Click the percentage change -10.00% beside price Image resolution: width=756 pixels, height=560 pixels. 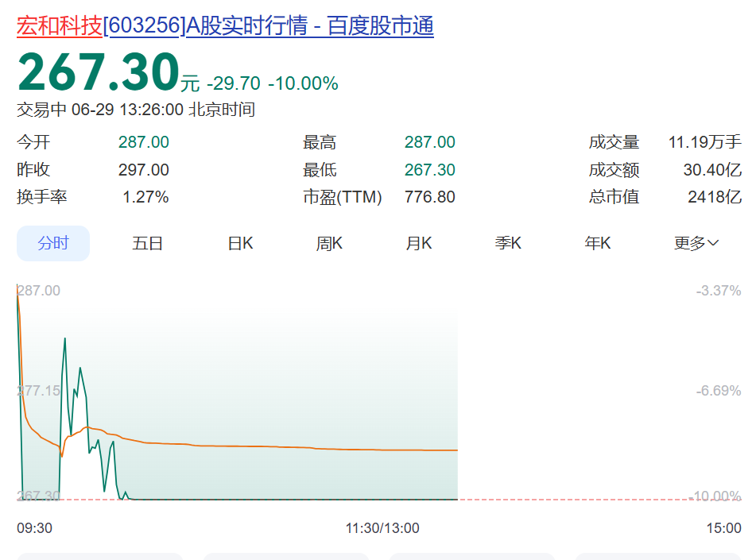click(303, 83)
